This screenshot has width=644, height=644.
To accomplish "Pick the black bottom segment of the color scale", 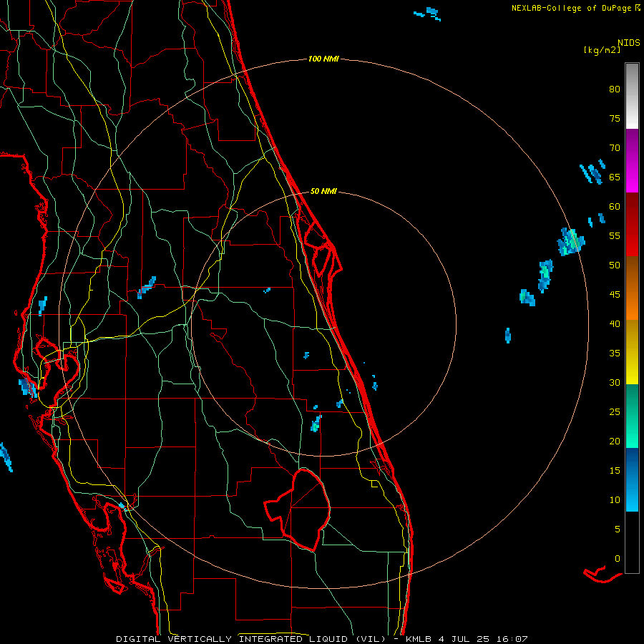I will [632, 542].
